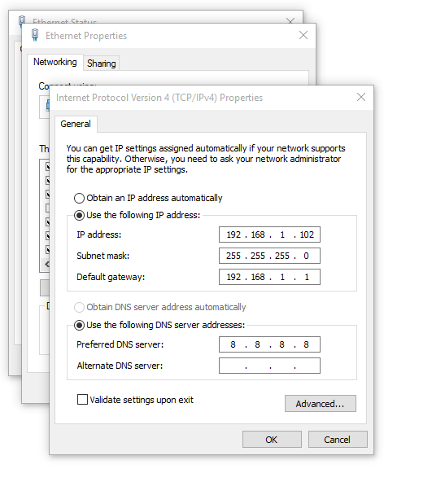This screenshot has width=432, height=504.
Task: Open the Advanced settings button
Action: (x=321, y=403)
